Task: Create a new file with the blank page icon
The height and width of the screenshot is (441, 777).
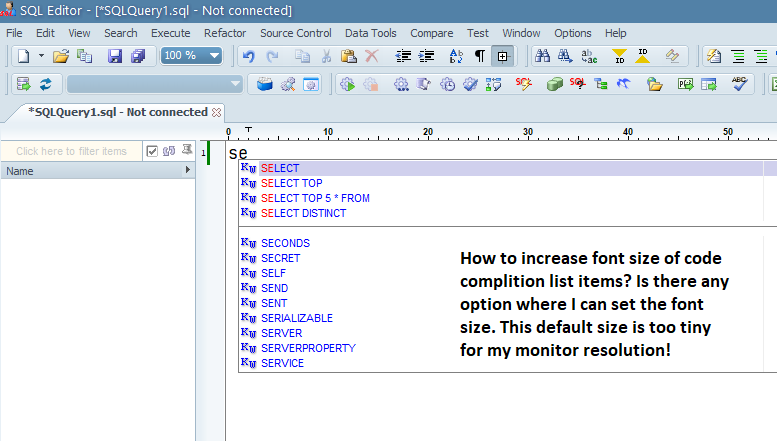Action: click(23, 56)
